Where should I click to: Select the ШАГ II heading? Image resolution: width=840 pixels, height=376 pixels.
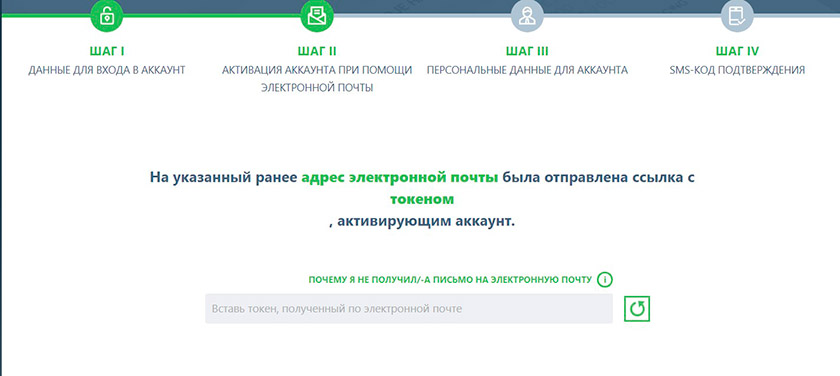[317, 51]
